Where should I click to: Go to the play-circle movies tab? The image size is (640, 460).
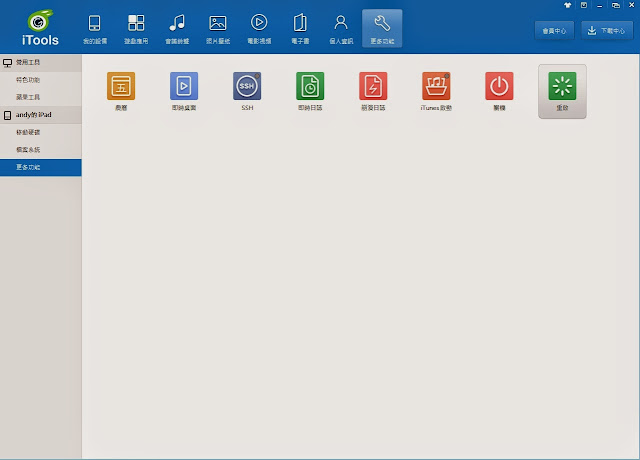click(259, 29)
